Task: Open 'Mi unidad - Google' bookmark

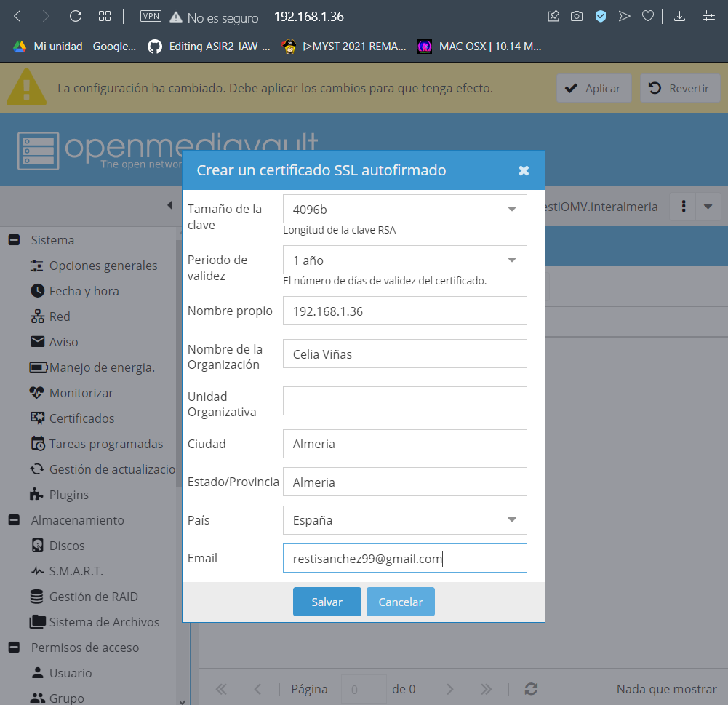Action: point(75,47)
